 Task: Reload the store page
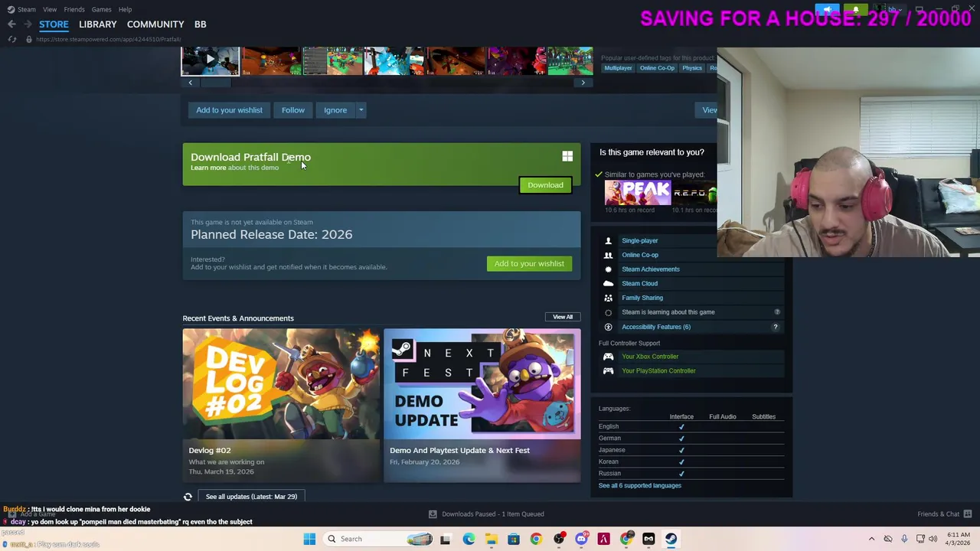tap(11, 39)
